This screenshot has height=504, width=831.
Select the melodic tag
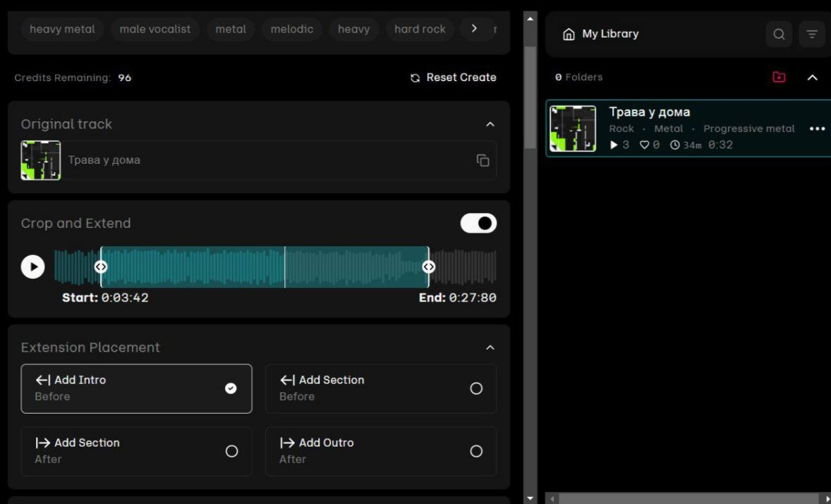pos(292,29)
